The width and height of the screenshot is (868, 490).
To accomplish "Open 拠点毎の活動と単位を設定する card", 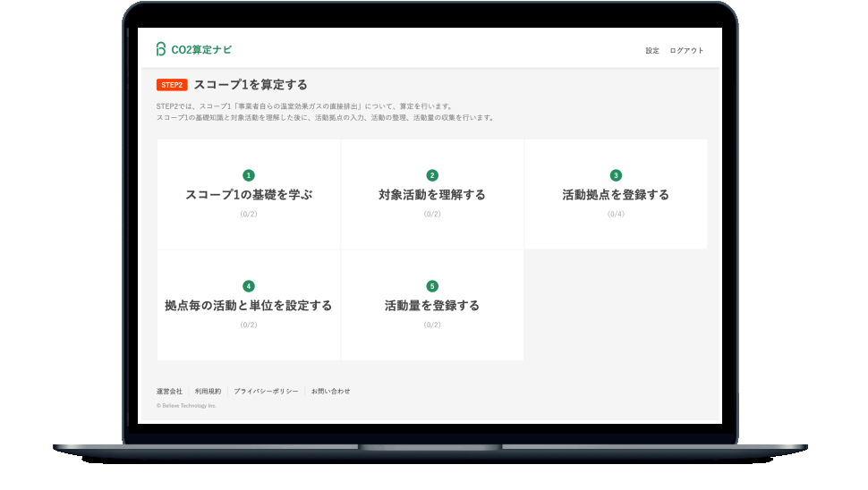I will pyautogui.click(x=249, y=306).
